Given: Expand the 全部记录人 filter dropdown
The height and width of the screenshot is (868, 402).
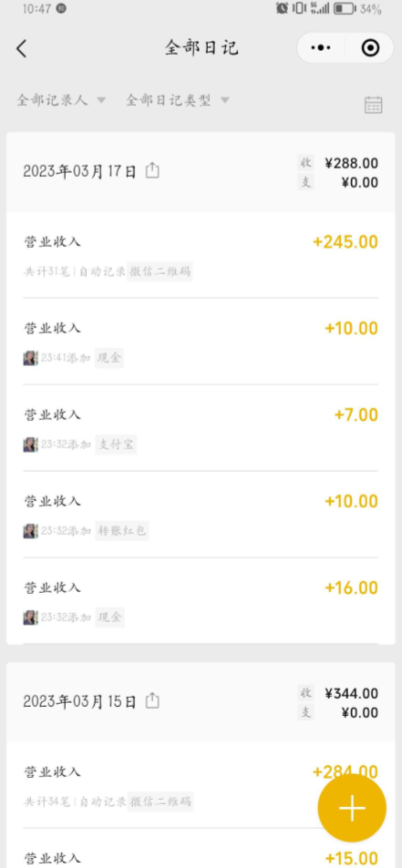Looking at the screenshot, I should 61,100.
